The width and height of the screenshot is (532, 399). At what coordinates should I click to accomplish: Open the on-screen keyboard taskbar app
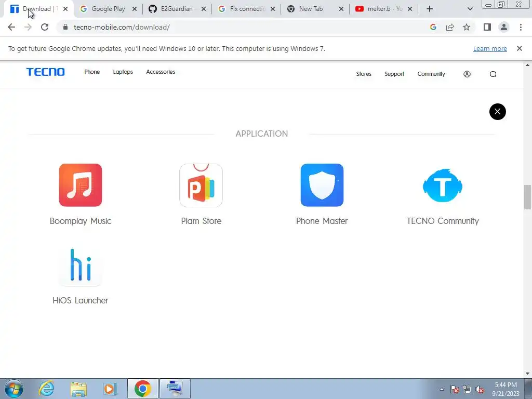[x=175, y=389]
